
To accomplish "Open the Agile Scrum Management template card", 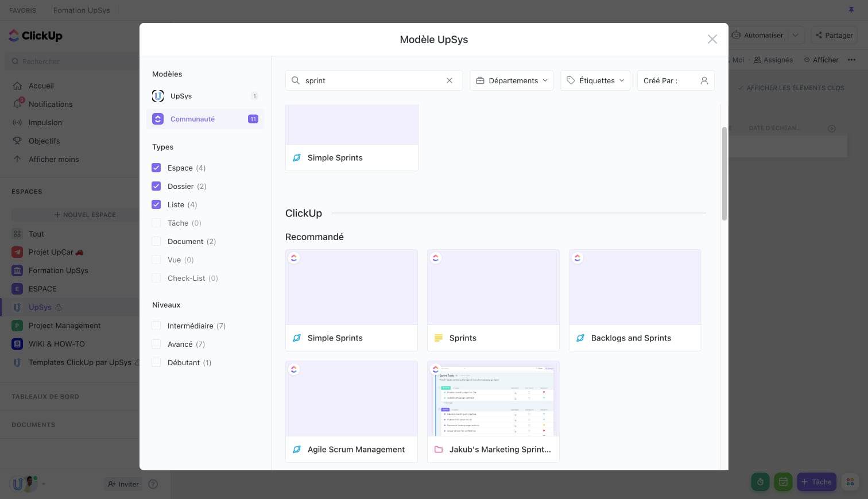I will click(351, 412).
